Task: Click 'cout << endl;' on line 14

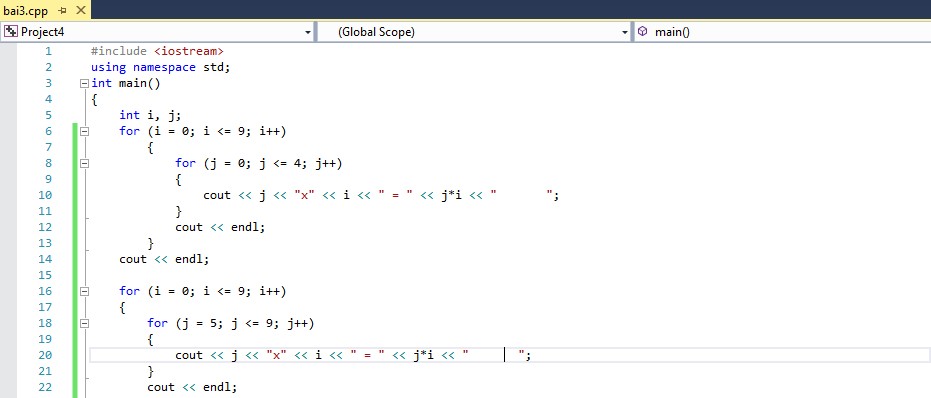Action: coord(164,259)
